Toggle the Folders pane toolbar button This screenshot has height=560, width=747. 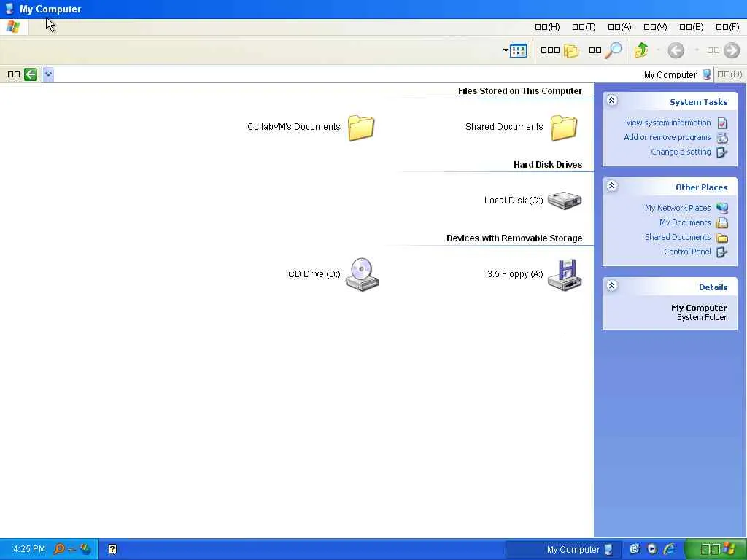point(560,50)
